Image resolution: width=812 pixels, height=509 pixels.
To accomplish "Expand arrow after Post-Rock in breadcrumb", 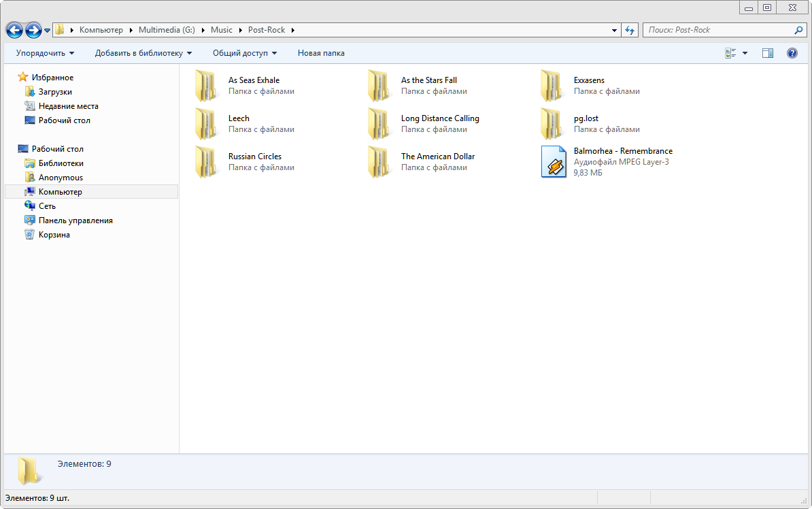I will coord(293,30).
